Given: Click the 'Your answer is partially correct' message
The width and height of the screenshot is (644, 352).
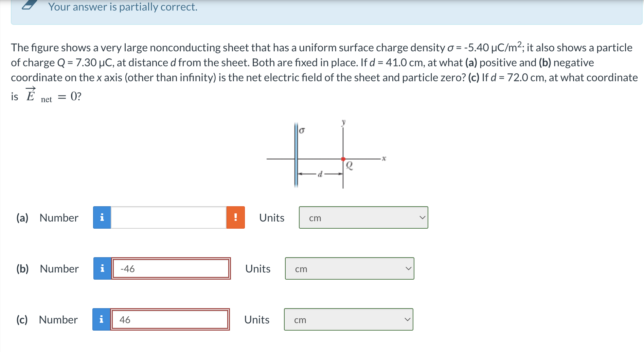Looking at the screenshot, I should point(122,7).
